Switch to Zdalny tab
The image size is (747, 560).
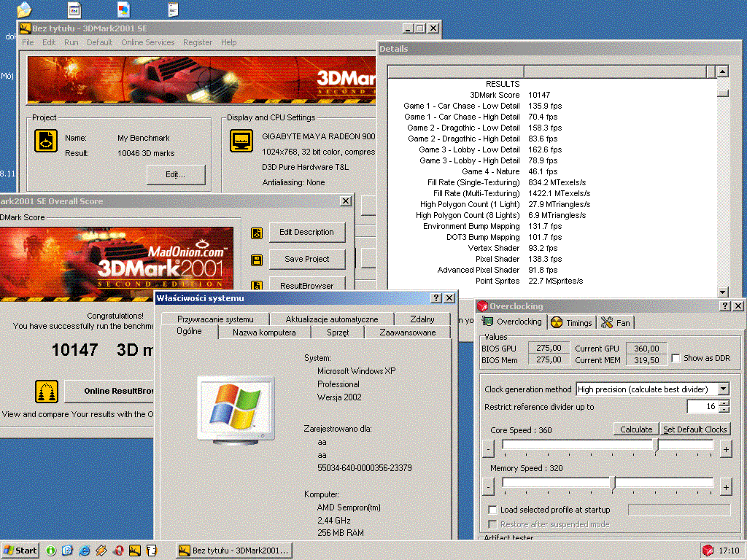click(x=422, y=319)
